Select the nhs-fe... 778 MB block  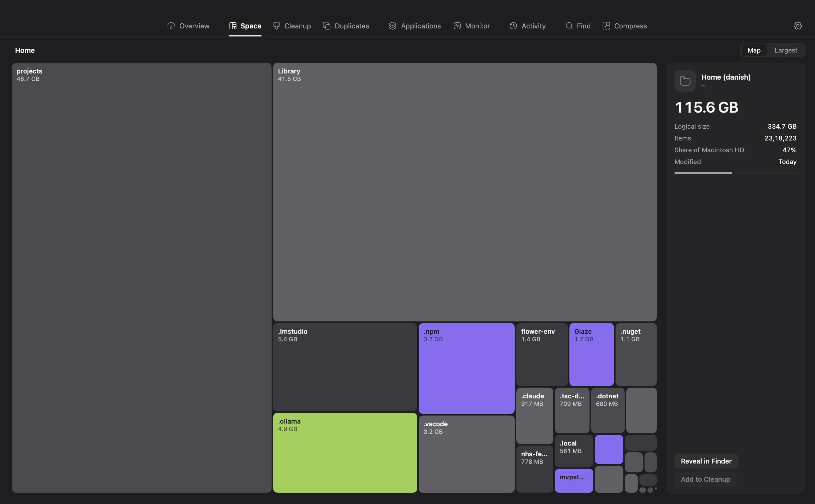(x=535, y=469)
